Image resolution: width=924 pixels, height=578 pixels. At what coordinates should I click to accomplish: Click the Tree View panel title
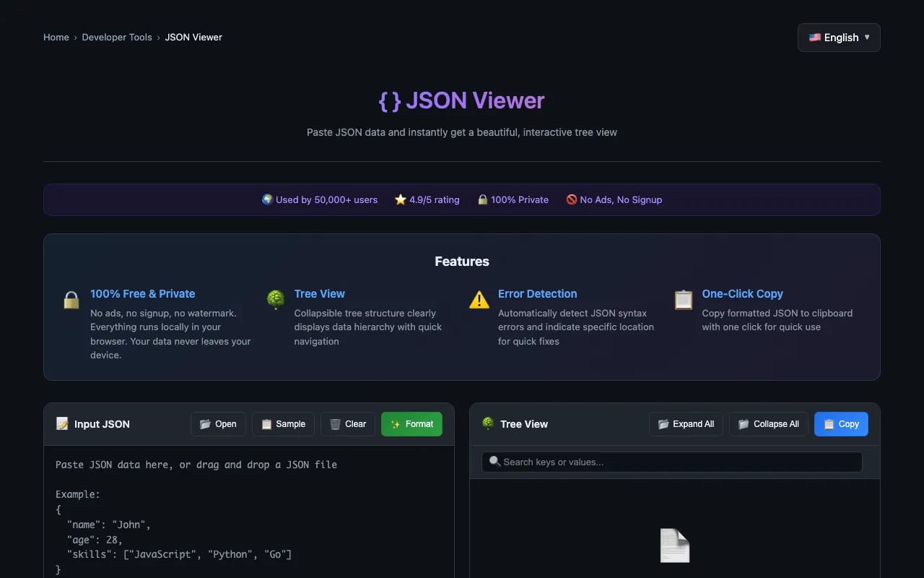pyautogui.click(x=524, y=424)
